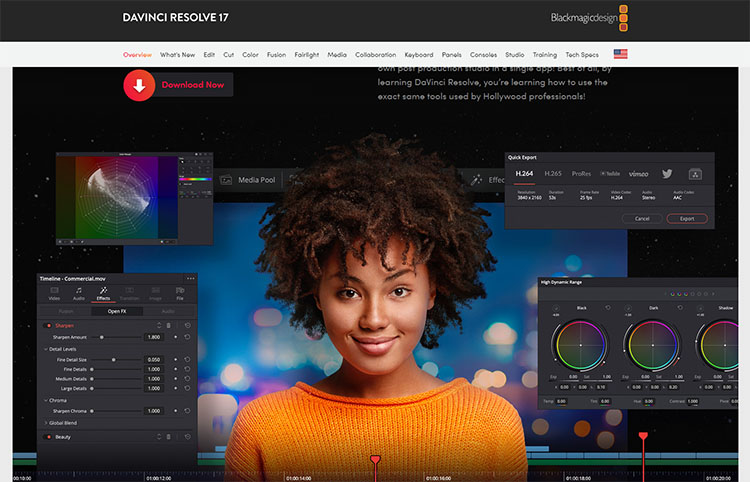
Task: Add keyframe for Sharpen Amount
Action: click(176, 337)
